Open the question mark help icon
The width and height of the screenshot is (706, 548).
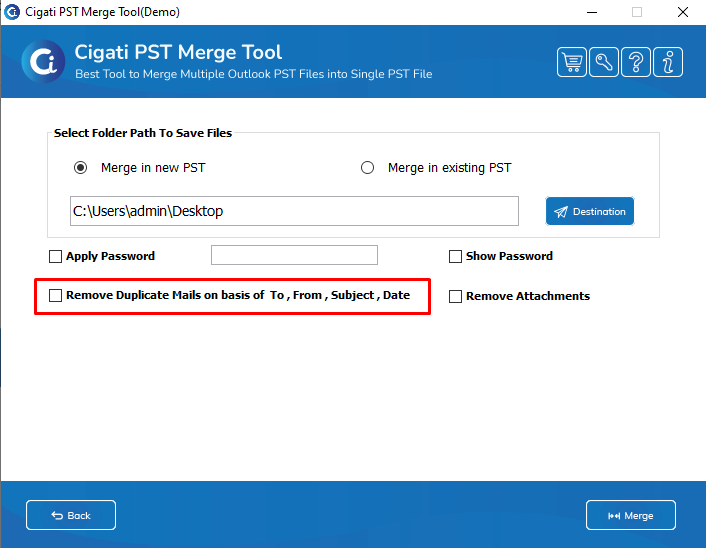pyautogui.click(x=636, y=62)
